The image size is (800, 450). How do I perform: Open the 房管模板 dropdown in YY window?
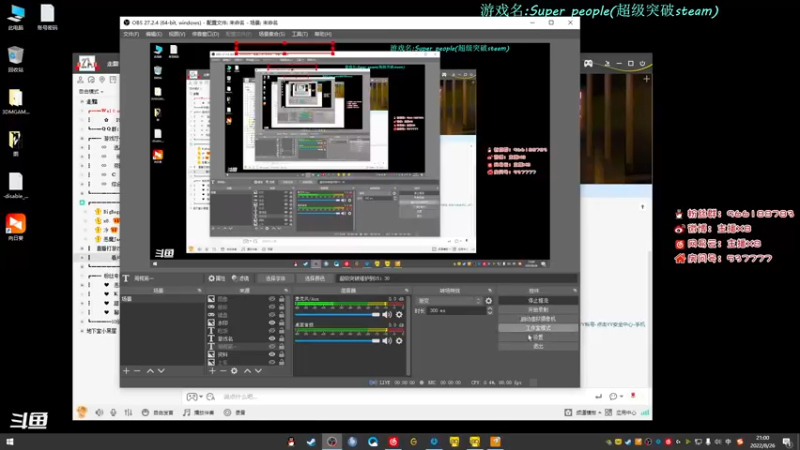583,412
